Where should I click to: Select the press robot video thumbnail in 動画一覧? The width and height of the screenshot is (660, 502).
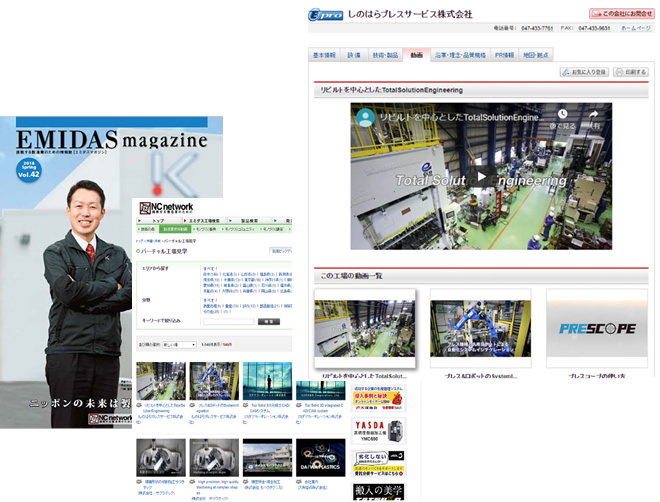pyautogui.click(x=480, y=328)
